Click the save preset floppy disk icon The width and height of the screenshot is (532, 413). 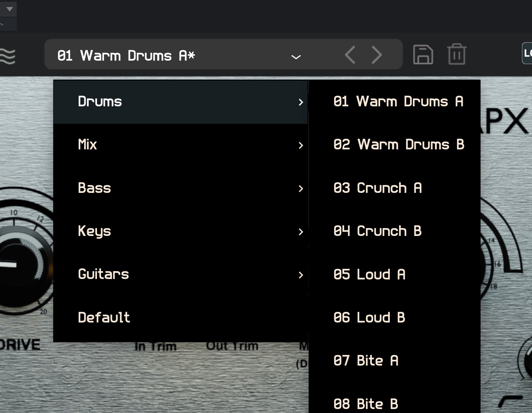pos(423,55)
